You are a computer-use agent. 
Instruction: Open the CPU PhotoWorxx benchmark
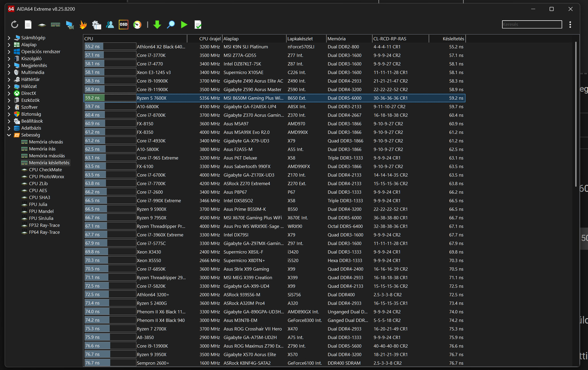(46, 177)
